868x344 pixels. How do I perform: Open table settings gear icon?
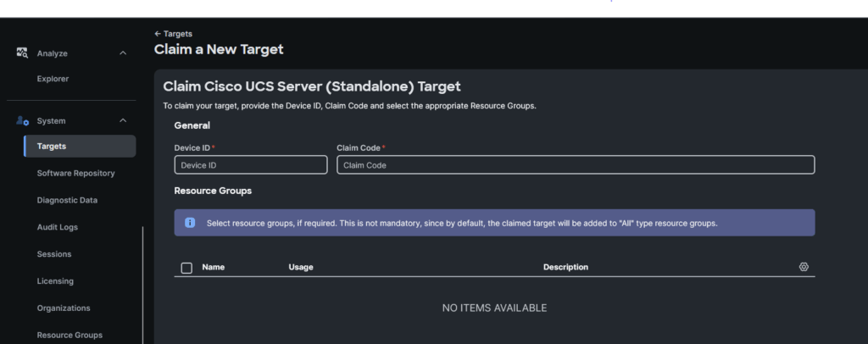pyautogui.click(x=804, y=267)
